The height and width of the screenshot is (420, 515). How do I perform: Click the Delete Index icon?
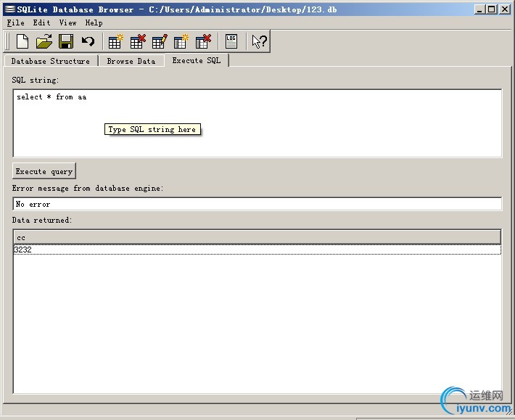click(x=203, y=41)
